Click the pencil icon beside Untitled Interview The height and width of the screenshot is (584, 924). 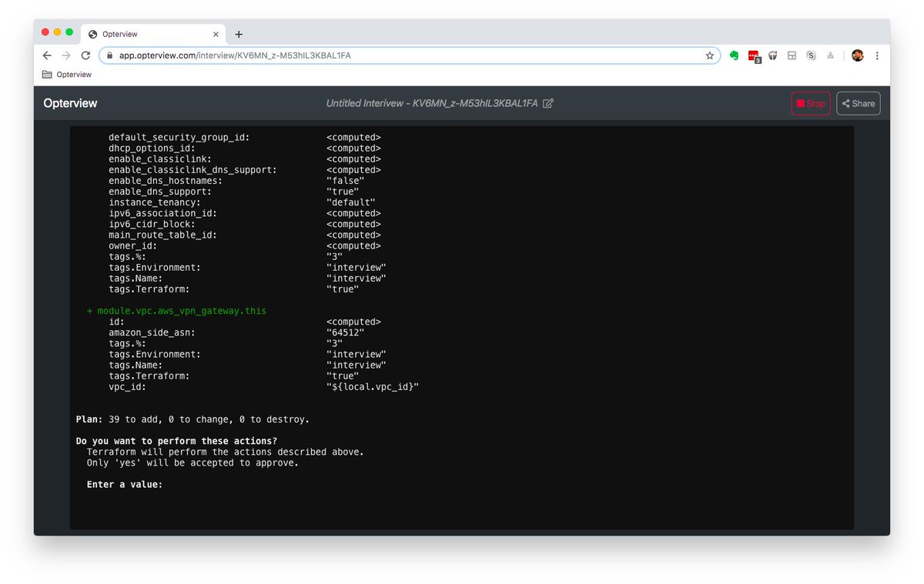(547, 103)
